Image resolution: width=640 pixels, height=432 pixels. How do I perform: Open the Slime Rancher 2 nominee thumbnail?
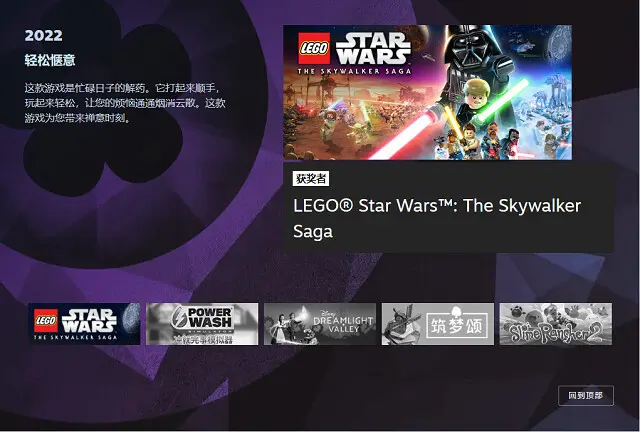coord(556,324)
